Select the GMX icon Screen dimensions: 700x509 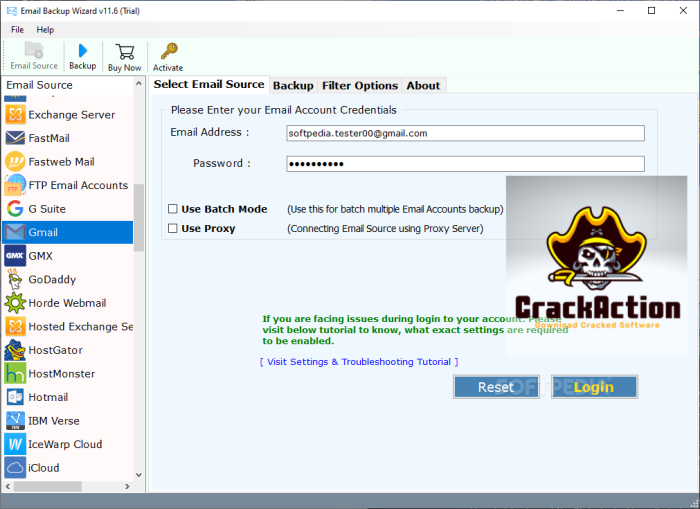[x=15, y=256]
